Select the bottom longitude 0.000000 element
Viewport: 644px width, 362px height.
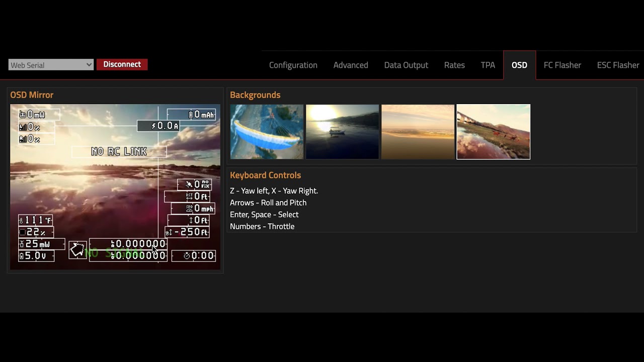pos(128,255)
